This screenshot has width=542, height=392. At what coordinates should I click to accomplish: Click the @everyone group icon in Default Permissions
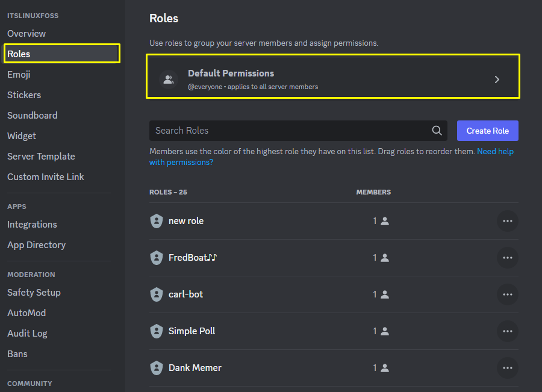169,79
